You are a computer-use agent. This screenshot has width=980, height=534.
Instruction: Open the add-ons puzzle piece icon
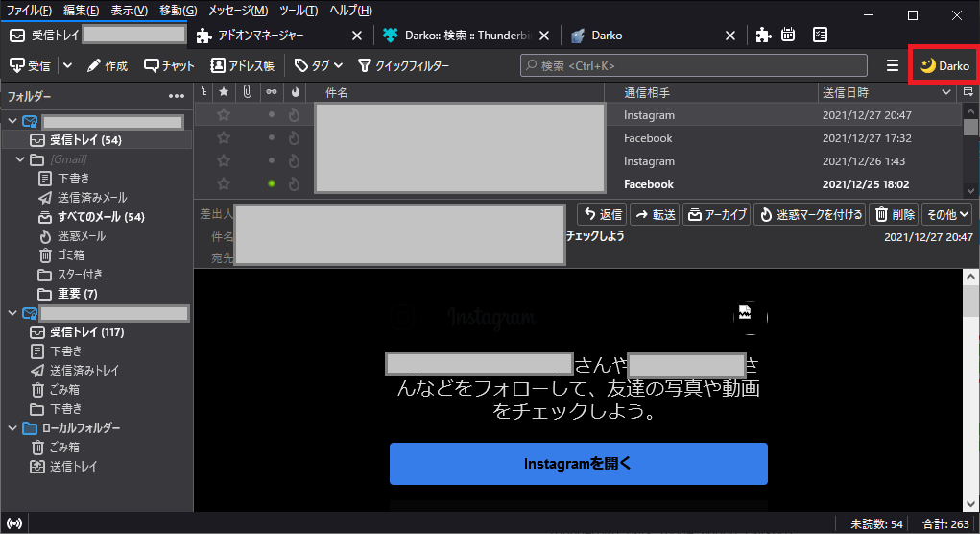click(x=763, y=35)
